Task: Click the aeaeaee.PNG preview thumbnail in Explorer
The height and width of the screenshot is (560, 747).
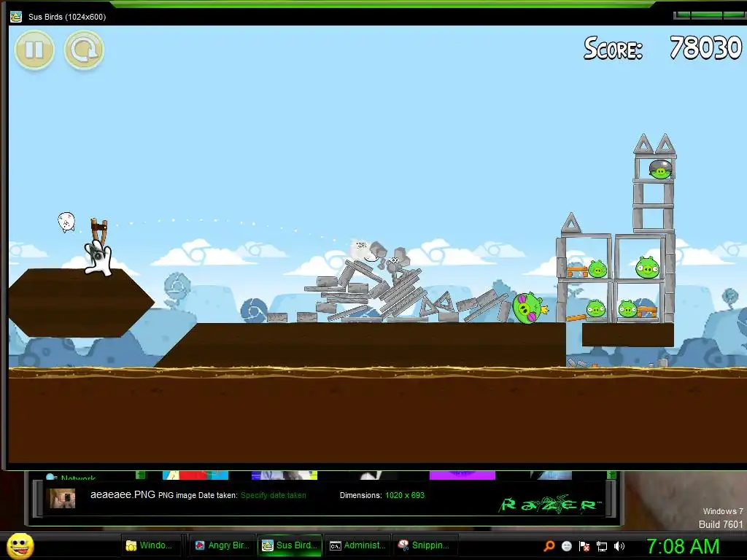Action: tap(63, 498)
